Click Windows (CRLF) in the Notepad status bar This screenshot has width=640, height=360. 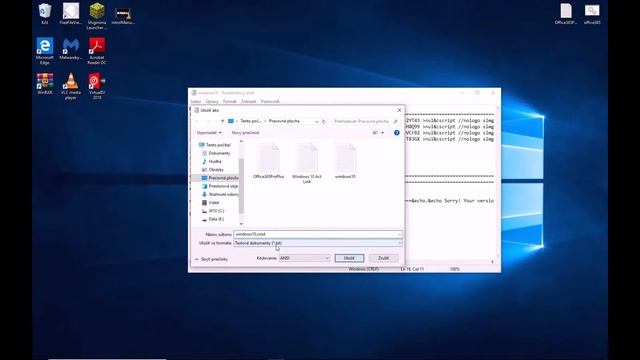(x=363, y=269)
